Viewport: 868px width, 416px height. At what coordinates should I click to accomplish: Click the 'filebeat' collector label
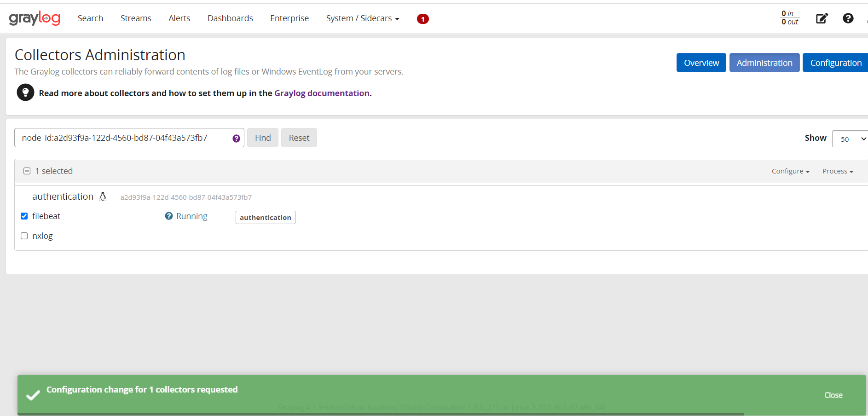click(46, 216)
